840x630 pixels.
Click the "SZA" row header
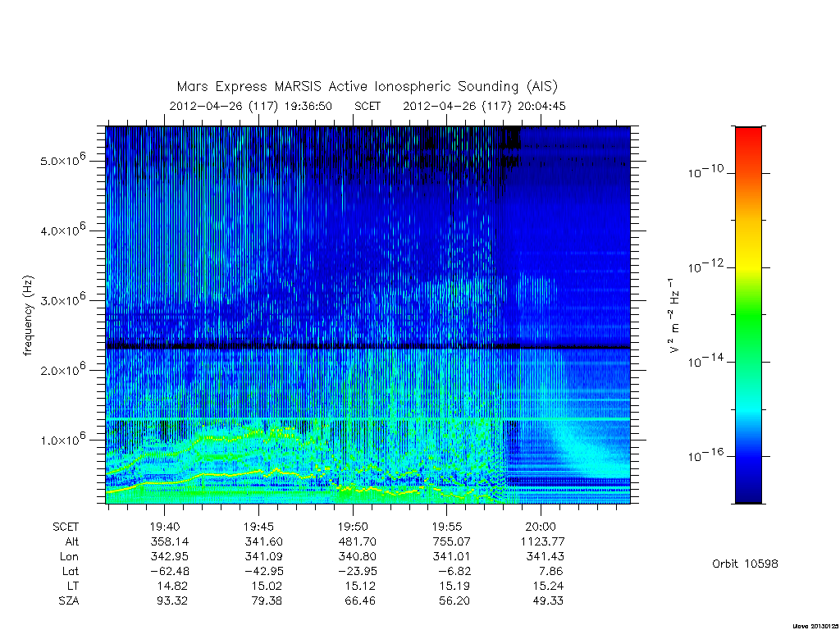pos(69,601)
